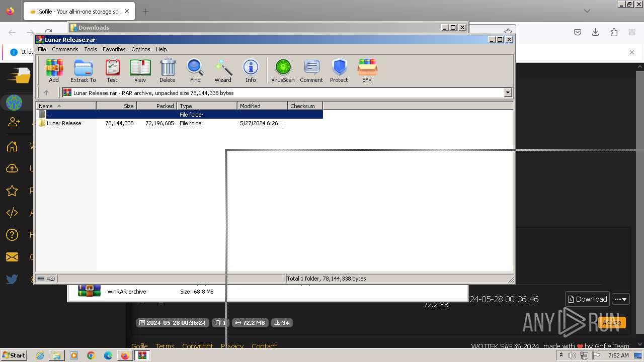Click packed size 72,196,605 cell
This screenshot has height=362, width=644.
[159, 123]
